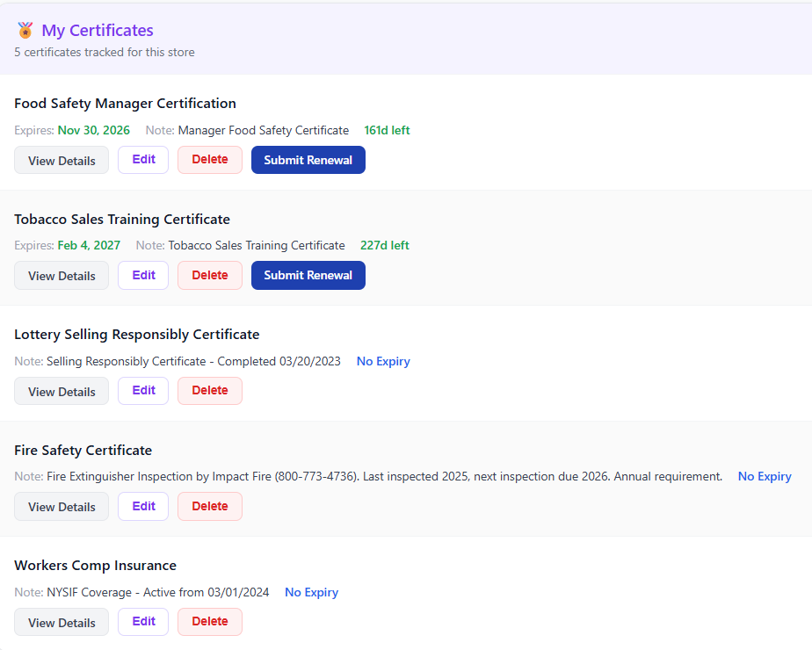812x650 pixels.
Task: View Details for Workers Comp Insurance
Action: [62, 622]
